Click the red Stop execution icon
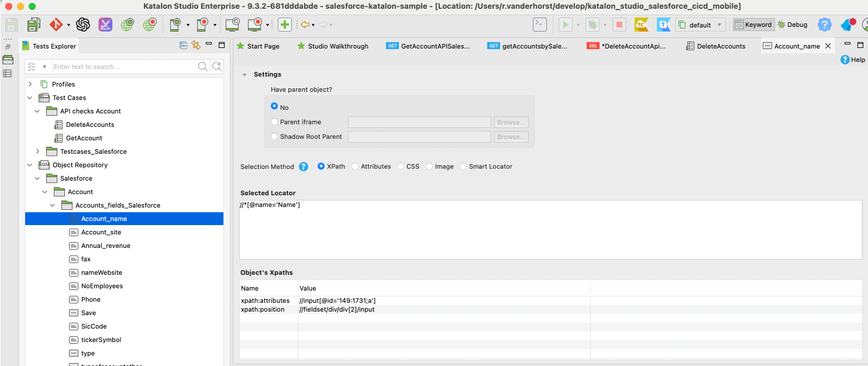This screenshot has height=366, width=868. pos(619,25)
